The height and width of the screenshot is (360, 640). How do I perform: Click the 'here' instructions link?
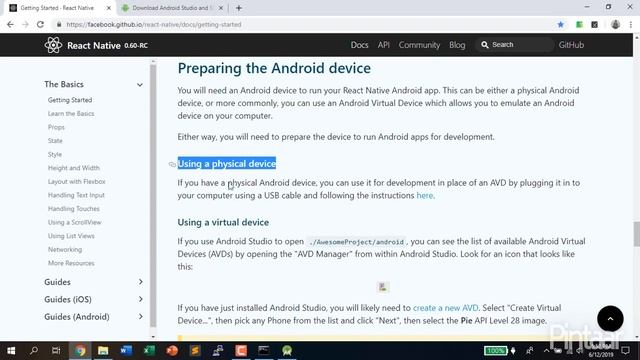click(424, 196)
